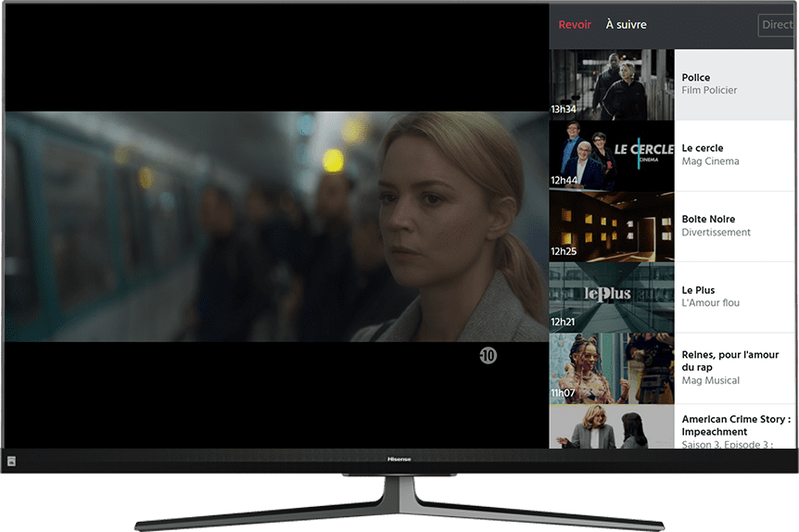Click the playing video of the blonde woman

coord(276,227)
